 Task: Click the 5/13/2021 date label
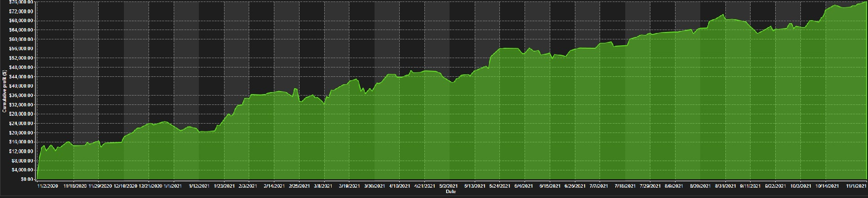474,187
